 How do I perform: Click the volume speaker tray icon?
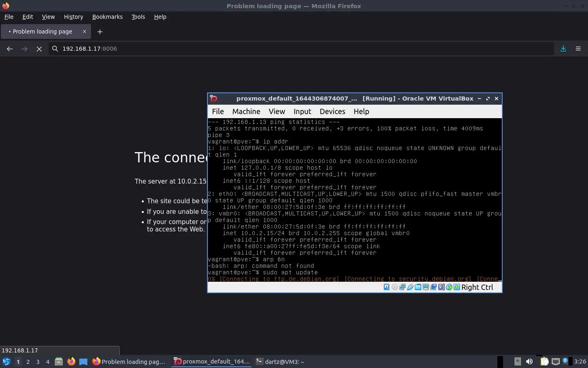pos(529,361)
